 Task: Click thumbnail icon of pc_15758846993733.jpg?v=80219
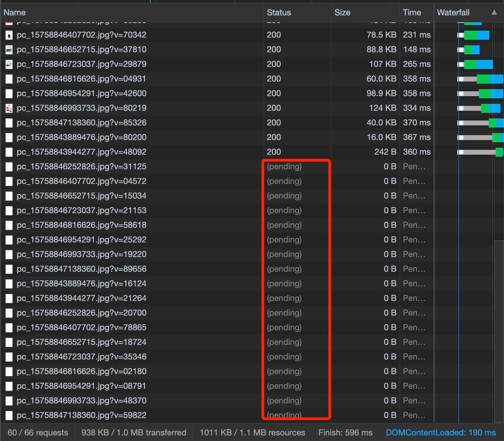9,108
